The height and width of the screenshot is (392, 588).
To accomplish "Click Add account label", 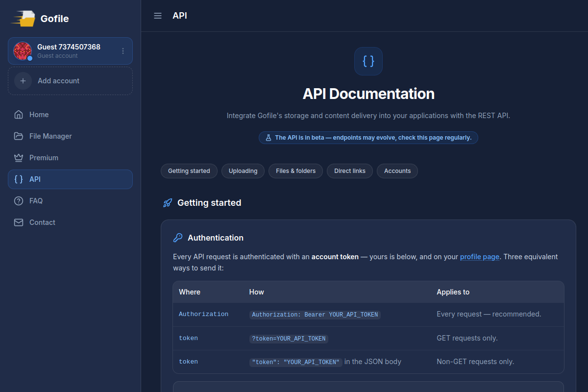I will click(x=58, y=81).
